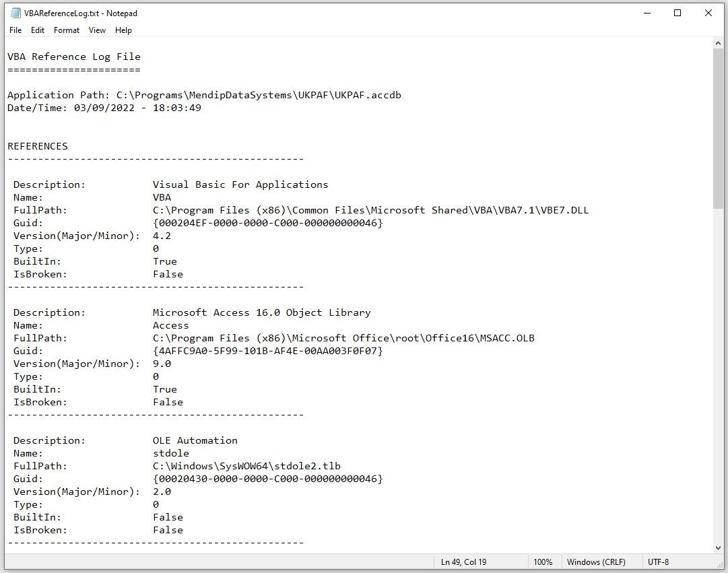Click the Application Path line
728x573 pixels.
[x=204, y=95]
